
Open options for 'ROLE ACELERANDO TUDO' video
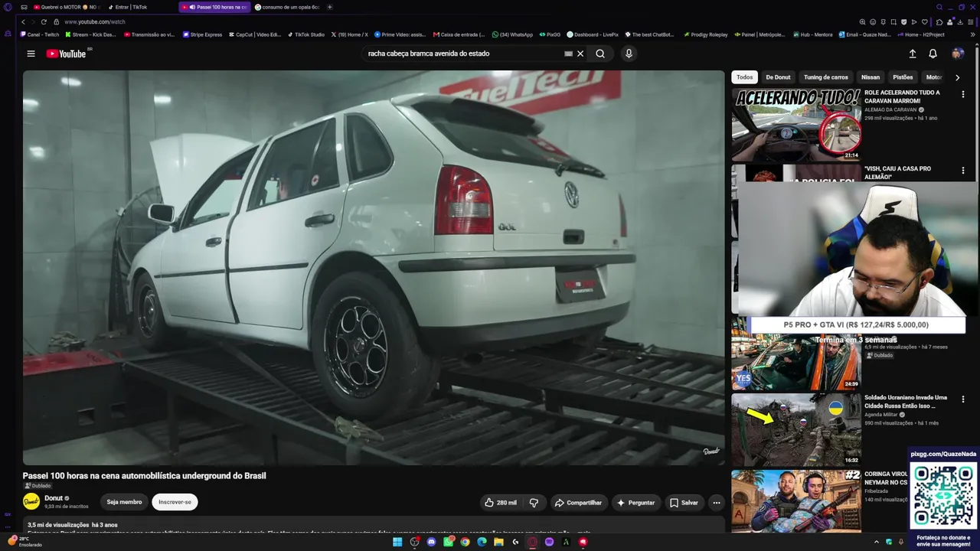pyautogui.click(x=963, y=94)
